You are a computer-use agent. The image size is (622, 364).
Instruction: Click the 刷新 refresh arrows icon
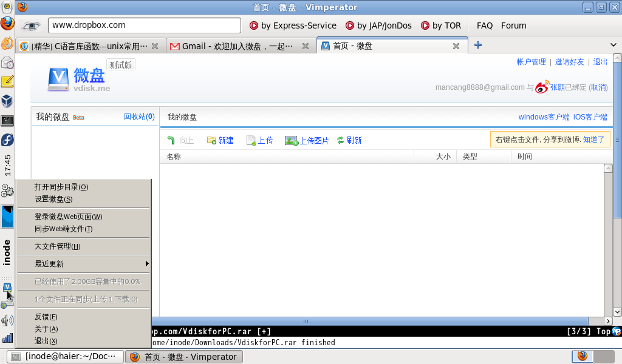point(340,140)
